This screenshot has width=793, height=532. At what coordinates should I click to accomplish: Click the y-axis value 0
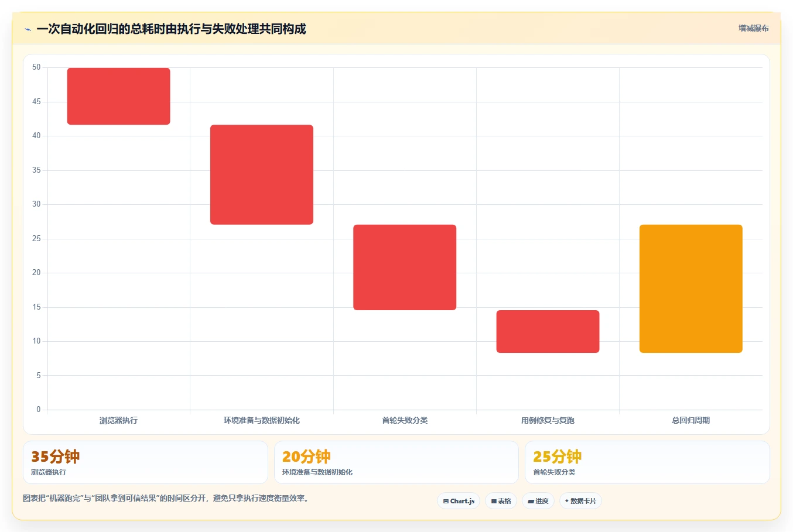click(39, 410)
